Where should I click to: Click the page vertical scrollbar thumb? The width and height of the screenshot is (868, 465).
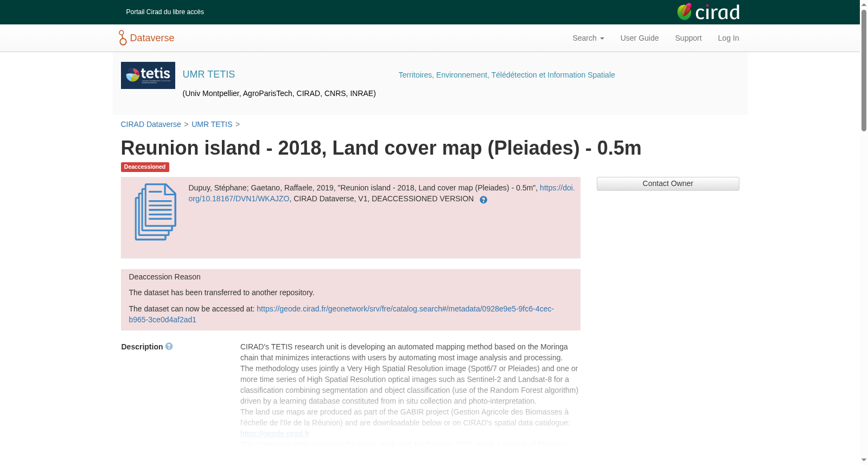[x=864, y=71]
